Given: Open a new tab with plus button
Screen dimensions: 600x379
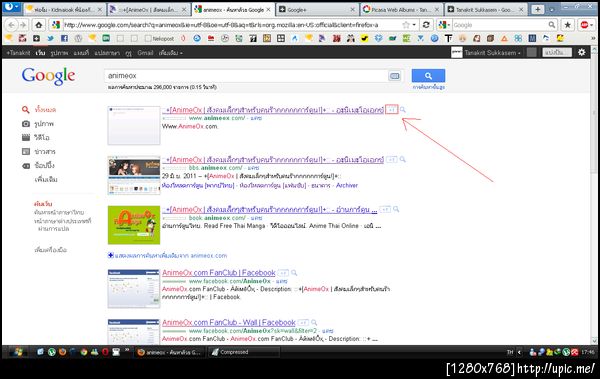Looking at the screenshot, I should [538, 10].
